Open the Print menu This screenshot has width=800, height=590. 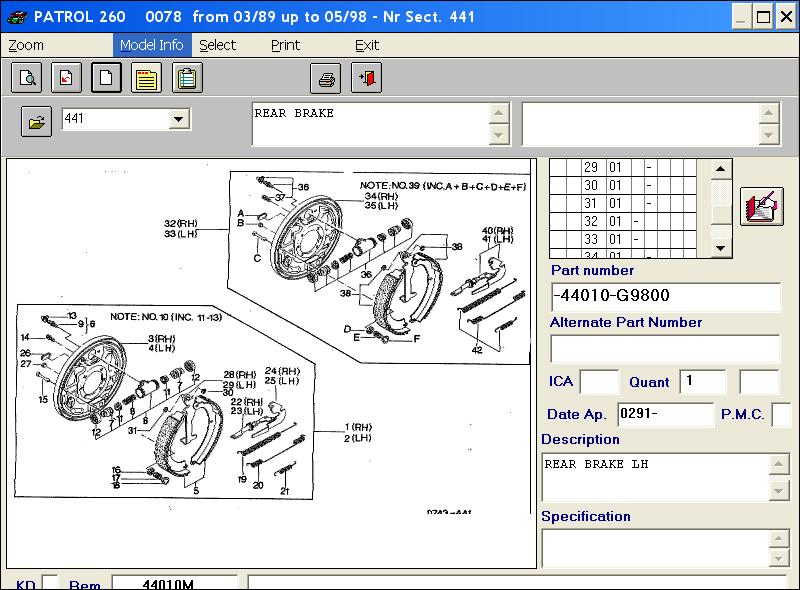285,45
